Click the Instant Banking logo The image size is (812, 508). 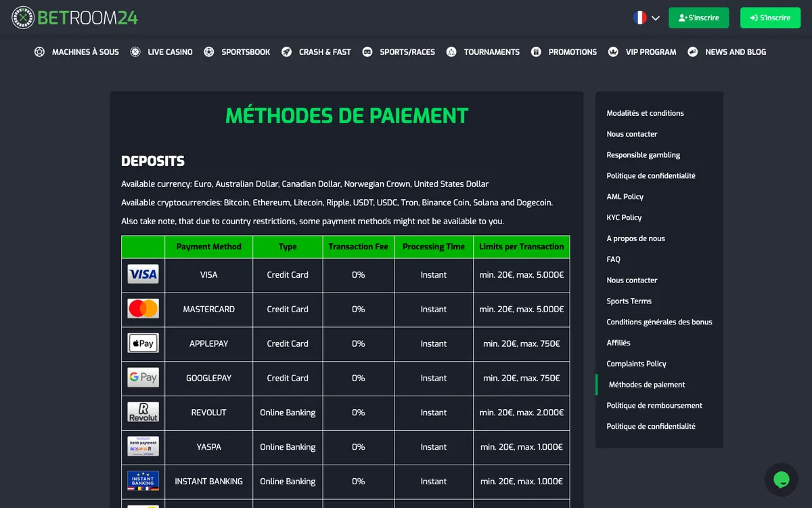[x=143, y=482]
